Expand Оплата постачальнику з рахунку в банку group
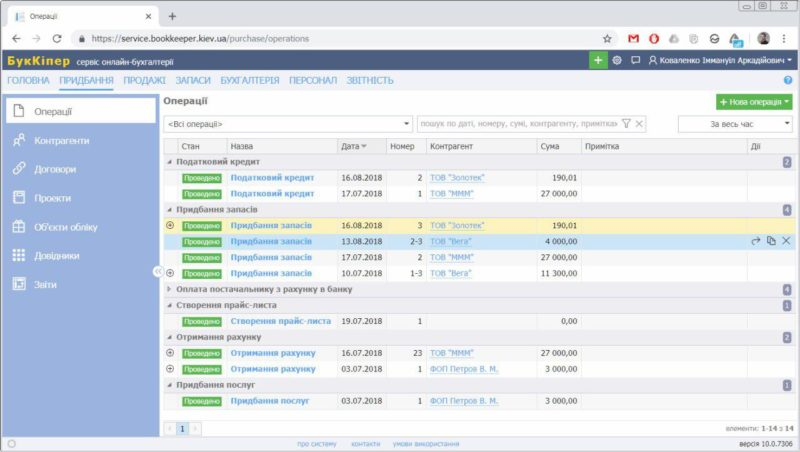This screenshot has height=452, width=800. coord(169,289)
